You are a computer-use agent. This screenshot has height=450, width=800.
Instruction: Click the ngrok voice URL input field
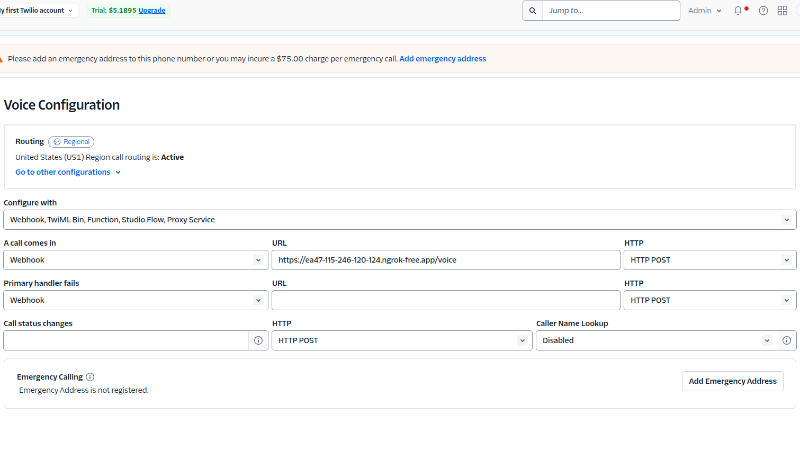pyautogui.click(x=445, y=260)
